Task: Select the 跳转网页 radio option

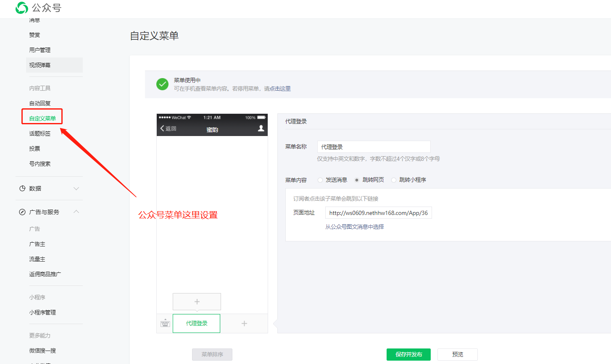Action: coord(357,180)
